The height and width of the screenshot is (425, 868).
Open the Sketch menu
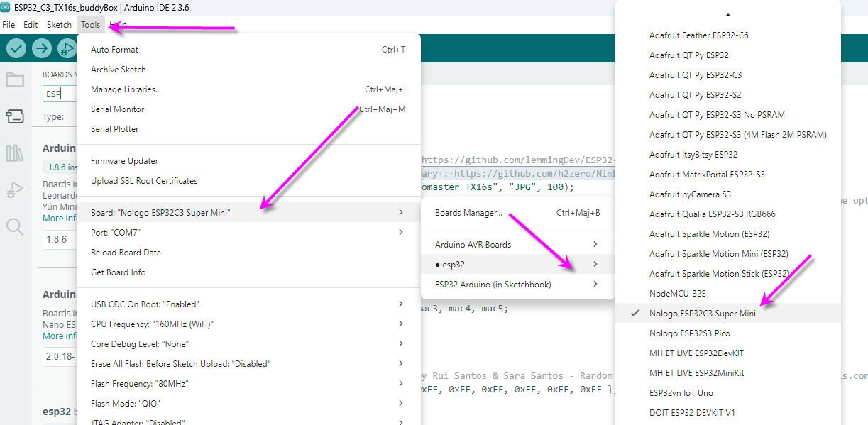pos(59,24)
